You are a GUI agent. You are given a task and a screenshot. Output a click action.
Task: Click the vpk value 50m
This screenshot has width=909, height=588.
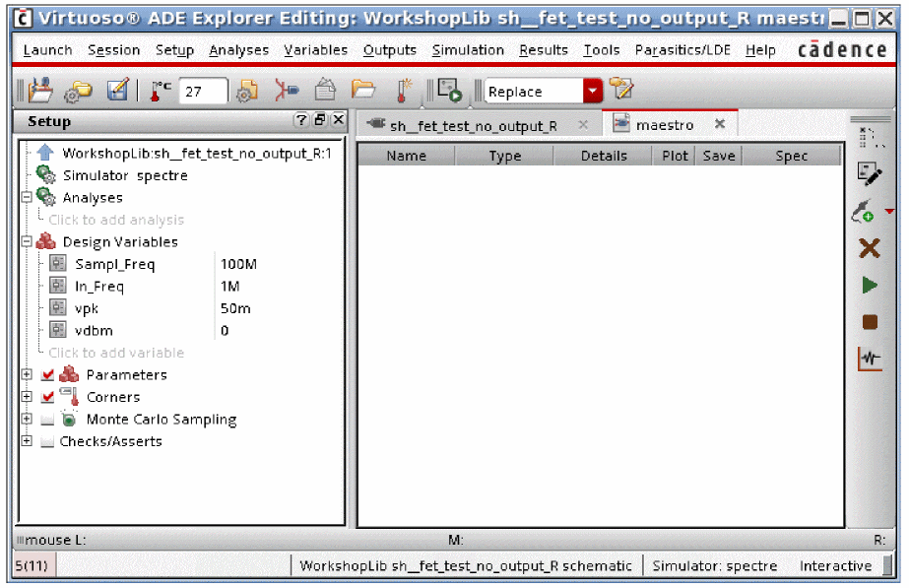[x=235, y=308]
